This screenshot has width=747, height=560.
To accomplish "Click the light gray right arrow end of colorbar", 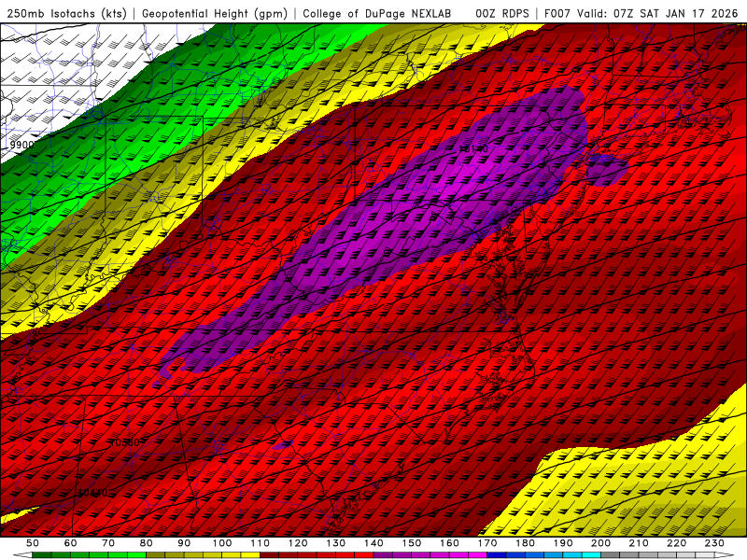I will 725,555.
